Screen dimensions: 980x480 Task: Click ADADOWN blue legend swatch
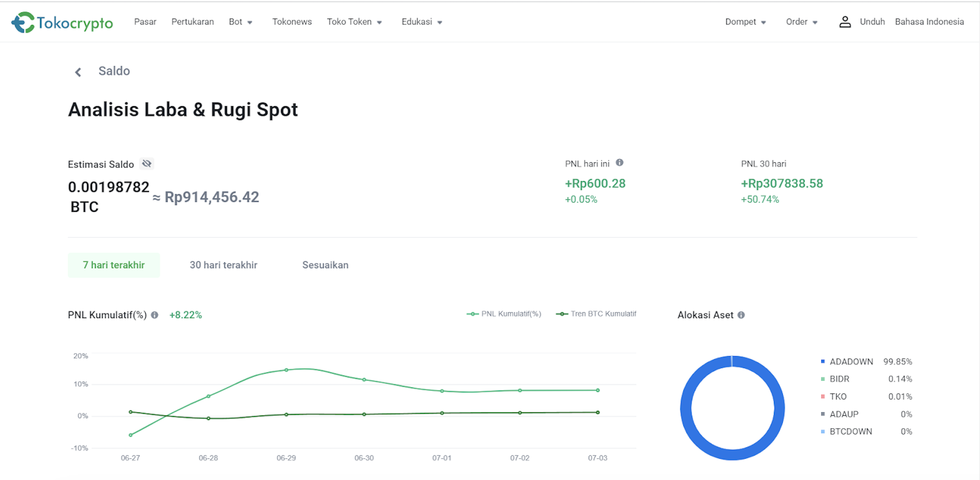823,361
